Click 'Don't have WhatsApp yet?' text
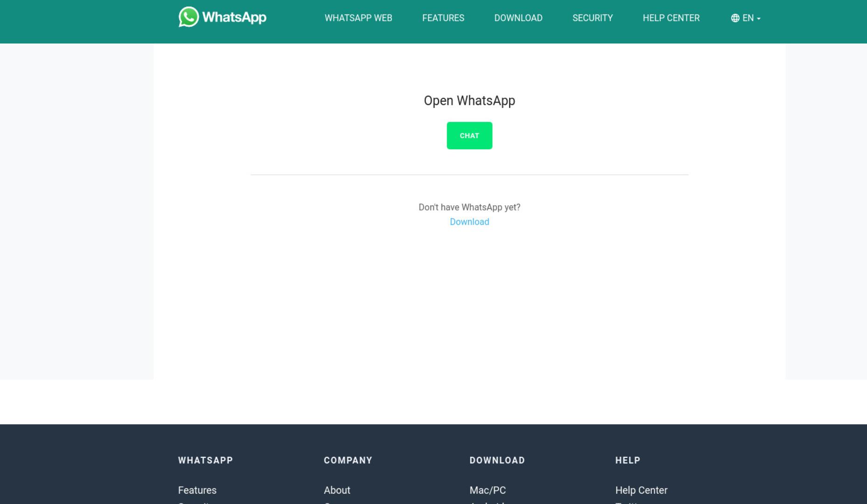This screenshot has width=867, height=504. [469, 207]
